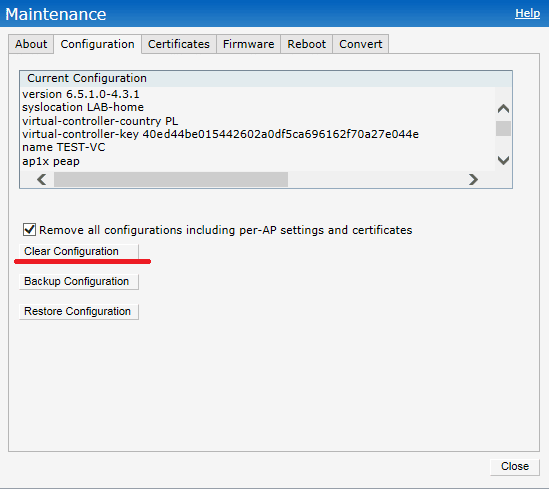Screen dimensions: 549x489
Task: Click the version 6.5.1.0-4.3.1 line
Action: [x=81, y=94]
